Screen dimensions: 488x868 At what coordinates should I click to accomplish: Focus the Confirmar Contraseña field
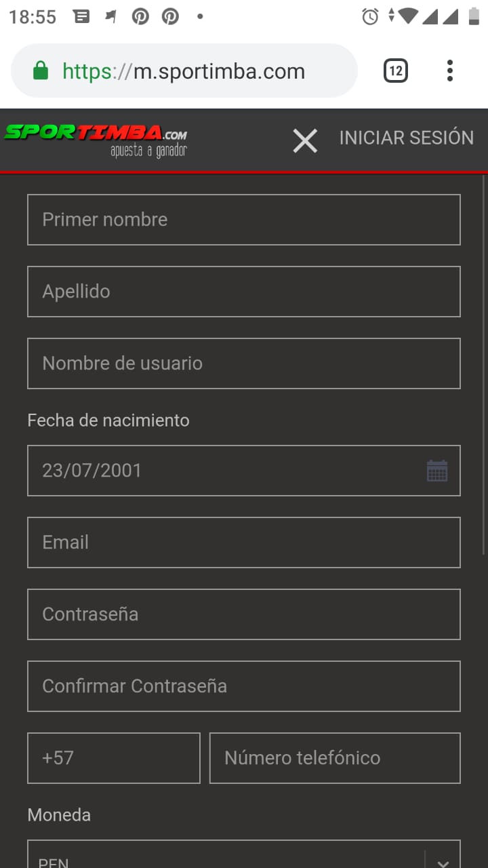pyautogui.click(x=244, y=686)
